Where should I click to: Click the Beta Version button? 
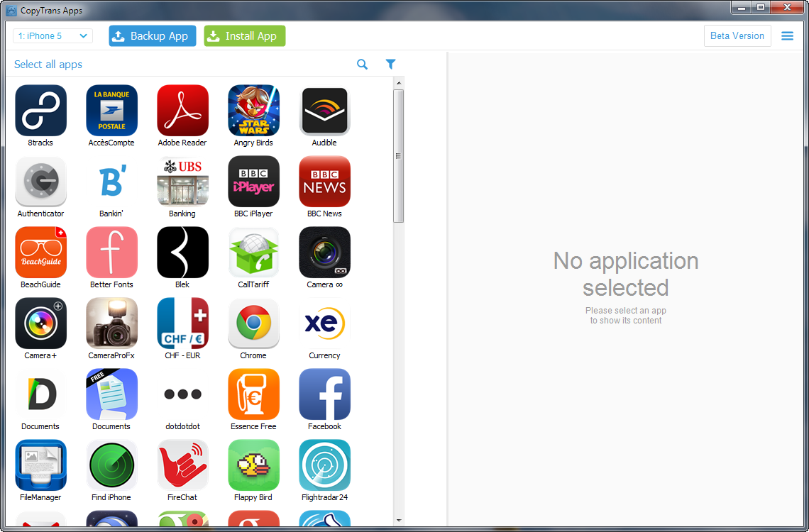pyautogui.click(x=737, y=36)
